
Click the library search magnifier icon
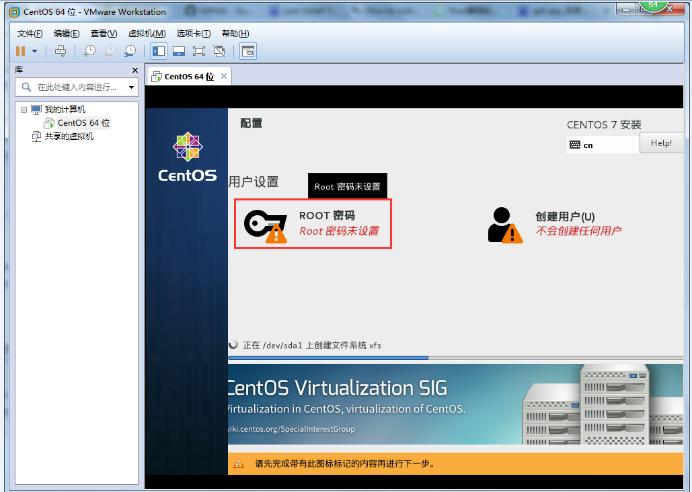tap(26, 87)
